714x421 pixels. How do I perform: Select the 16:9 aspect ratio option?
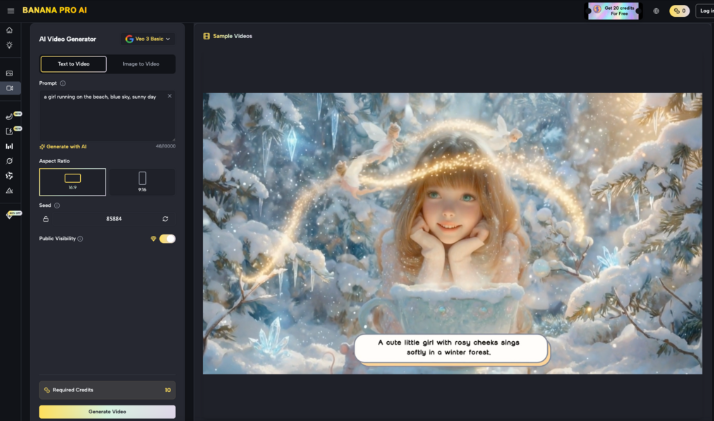point(72,181)
